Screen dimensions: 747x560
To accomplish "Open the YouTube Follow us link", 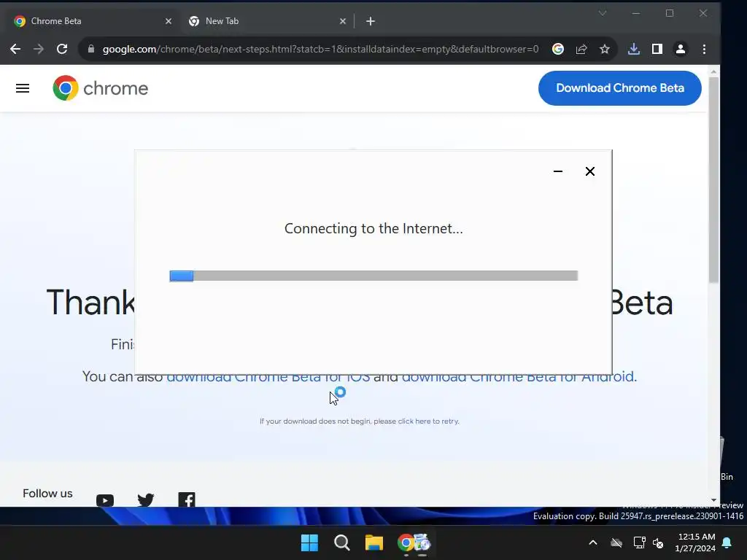I will click(105, 500).
